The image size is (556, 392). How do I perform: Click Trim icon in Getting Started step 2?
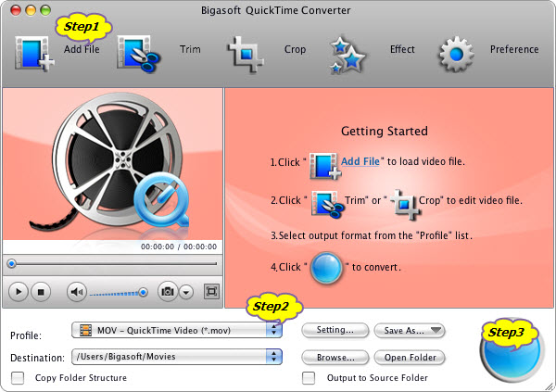pos(327,204)
